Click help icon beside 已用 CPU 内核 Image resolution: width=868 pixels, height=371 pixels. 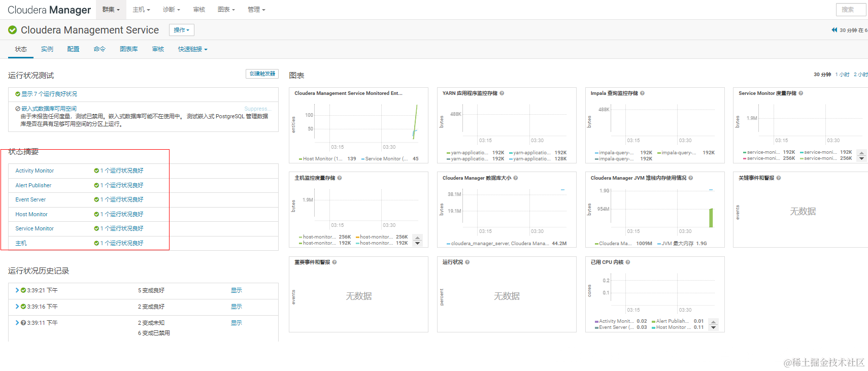click(x=627, y=262)
